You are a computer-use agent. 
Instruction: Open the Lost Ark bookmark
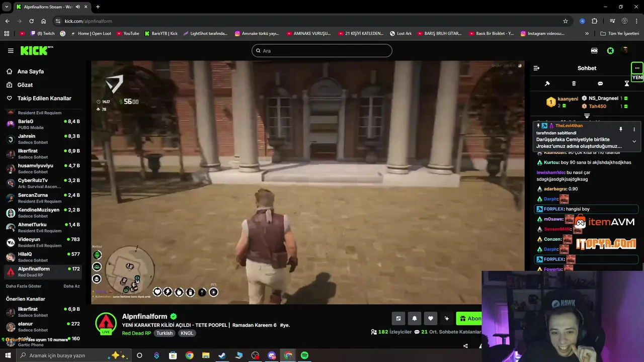tap(401, 34)
